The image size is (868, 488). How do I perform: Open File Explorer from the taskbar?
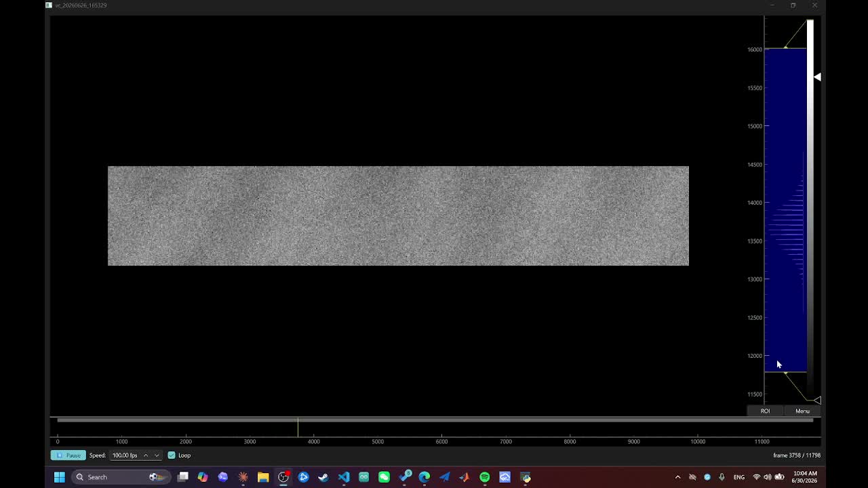pos(263,477)
